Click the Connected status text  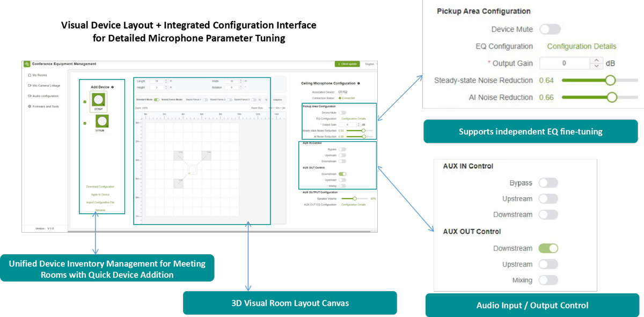348,98
